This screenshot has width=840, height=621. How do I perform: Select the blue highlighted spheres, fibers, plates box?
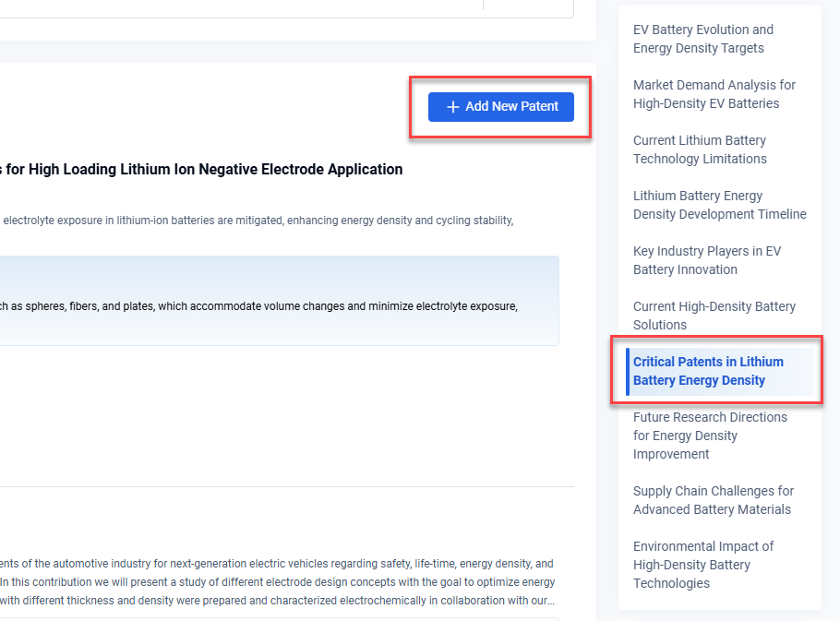point(277,301)
